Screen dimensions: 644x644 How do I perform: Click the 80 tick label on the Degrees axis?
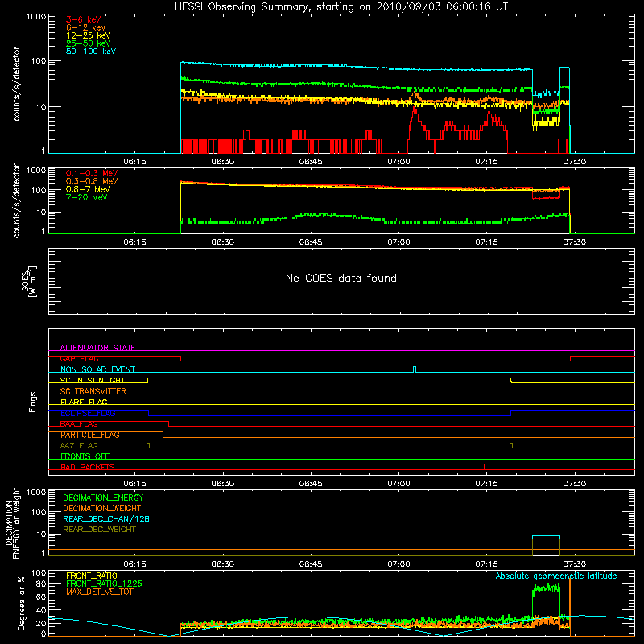coord(41,584)
